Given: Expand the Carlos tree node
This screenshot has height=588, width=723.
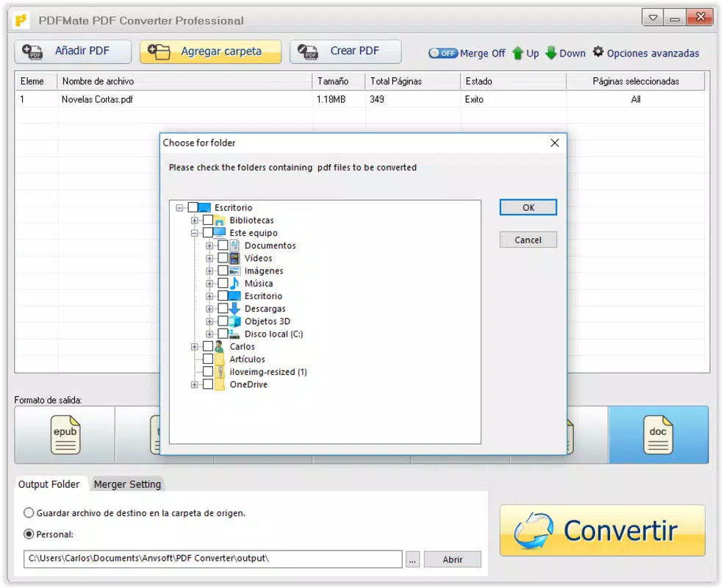Looking at the screenshot, I should point(195,347).
